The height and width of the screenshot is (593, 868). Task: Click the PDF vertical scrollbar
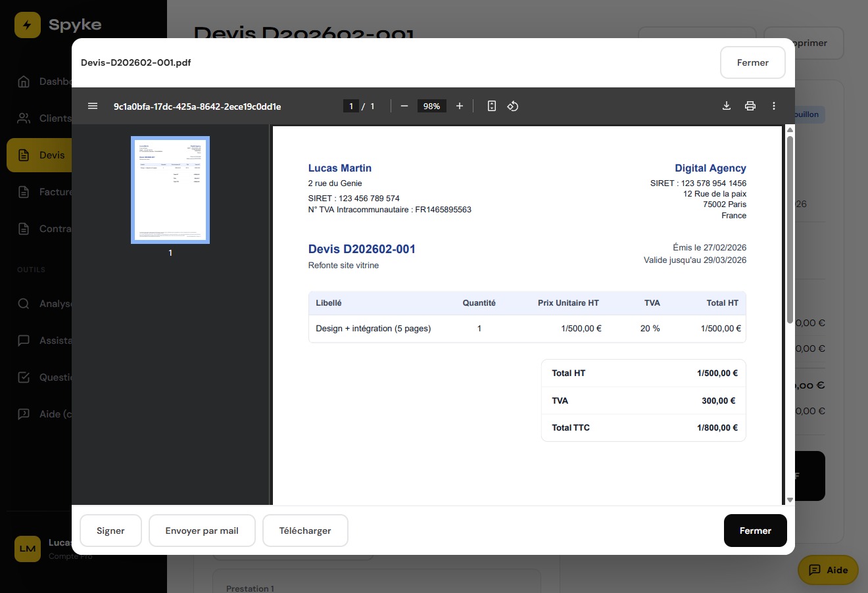pyautogui.click(x=790, y=230)
